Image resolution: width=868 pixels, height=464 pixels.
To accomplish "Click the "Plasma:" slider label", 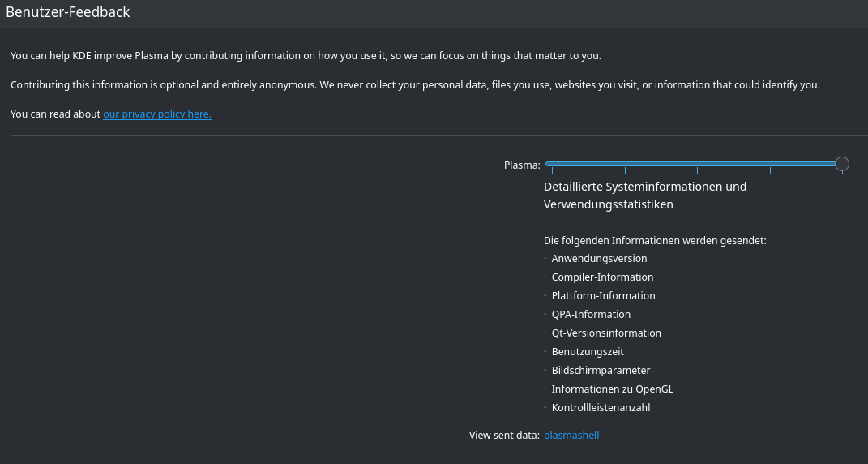I will pyautogui.click(x=522, y=165).
